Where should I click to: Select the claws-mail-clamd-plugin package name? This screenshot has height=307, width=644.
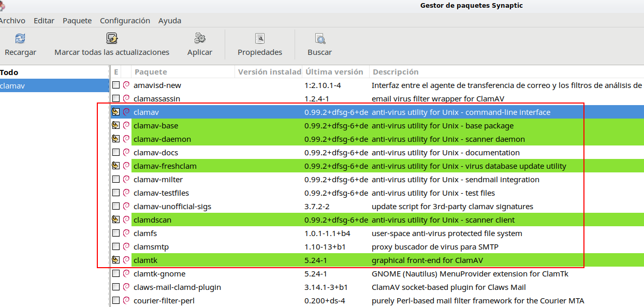coord(177,287)
